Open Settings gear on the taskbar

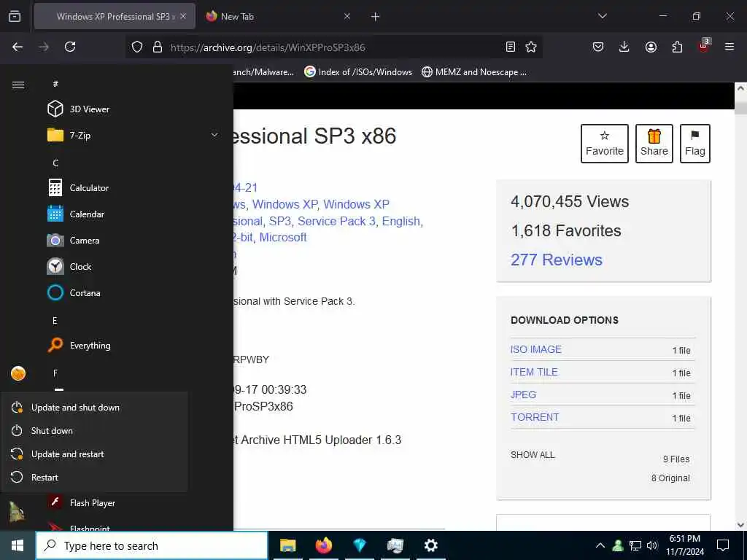[430, 545]
